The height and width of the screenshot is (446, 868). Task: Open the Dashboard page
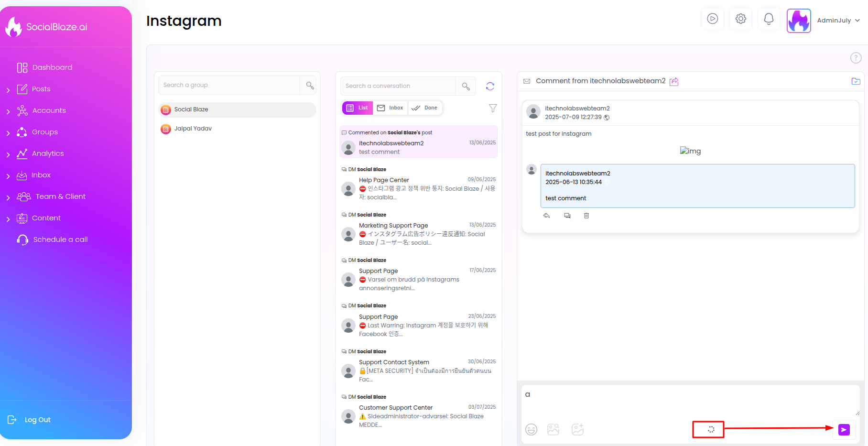(x=44, y=67)
